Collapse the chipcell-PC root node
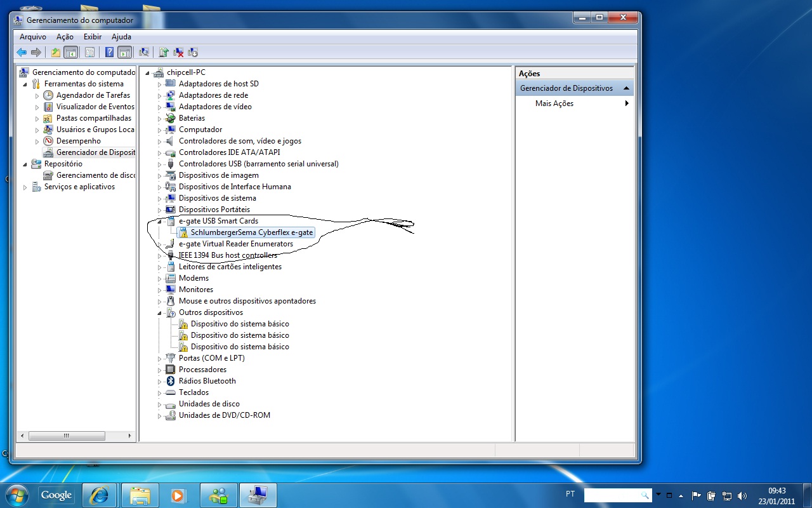This screenshot has height=508, width=812. point(147,72)
